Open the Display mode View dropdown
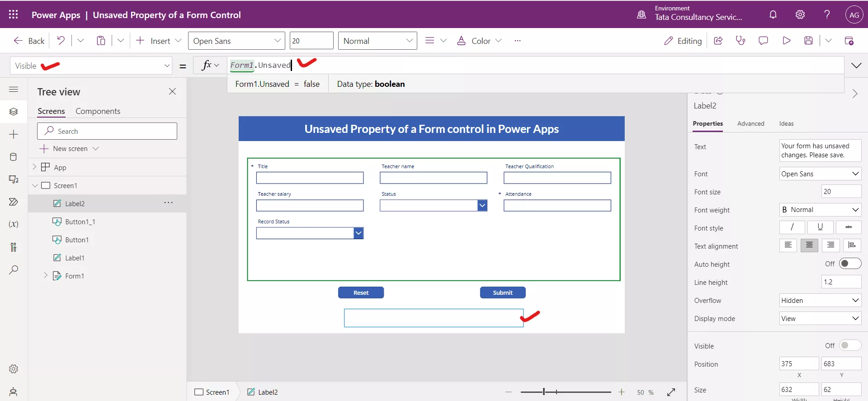The width and height of the screenshot is (868, 401). [820, 318]
